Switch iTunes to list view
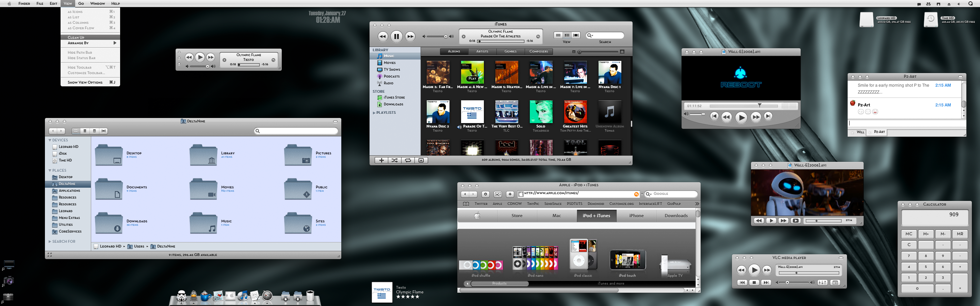 [558, 35]
